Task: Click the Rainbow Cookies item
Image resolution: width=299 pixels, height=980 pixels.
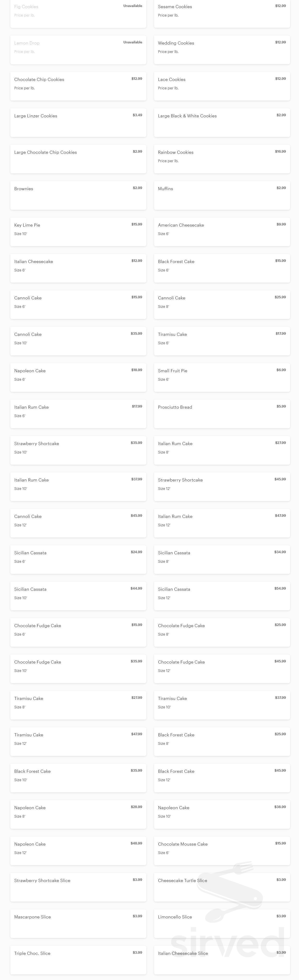Action: pos(222,159)
